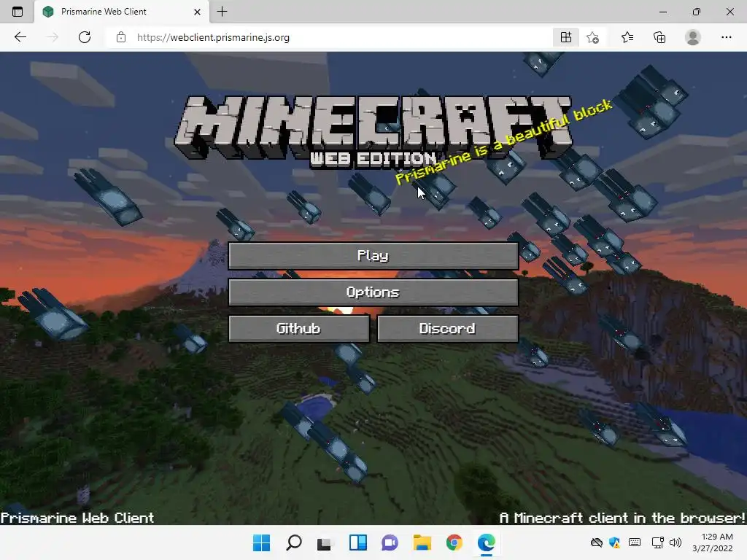The image size is (747, 560).
Task: Reload the page with the refresh icon
Action: click(x=85, y=37)
